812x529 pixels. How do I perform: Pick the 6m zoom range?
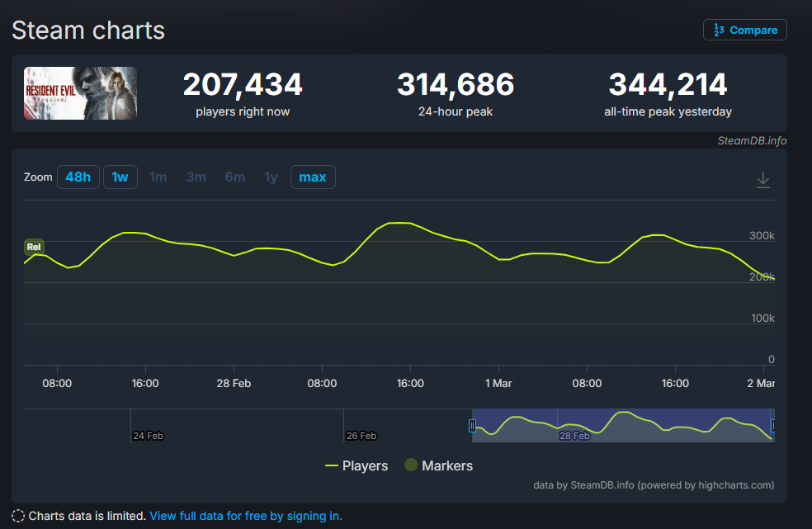click(234, 177)
